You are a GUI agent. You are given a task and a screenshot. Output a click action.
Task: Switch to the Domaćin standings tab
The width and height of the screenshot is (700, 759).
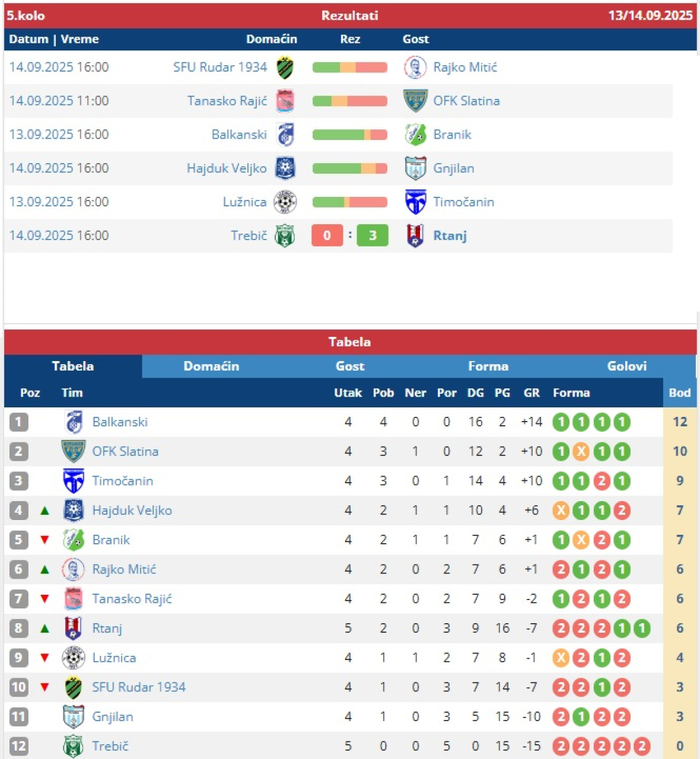pos(211,366)
